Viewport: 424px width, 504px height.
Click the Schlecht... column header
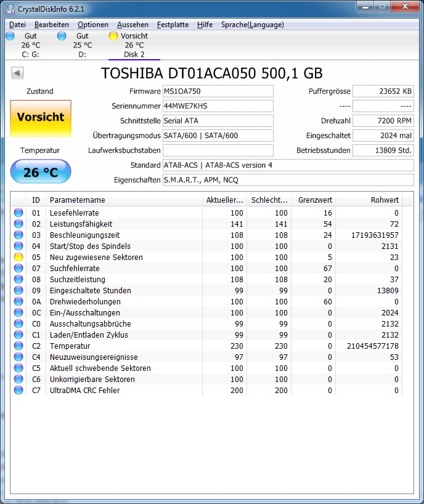click(x=269, y=200)
